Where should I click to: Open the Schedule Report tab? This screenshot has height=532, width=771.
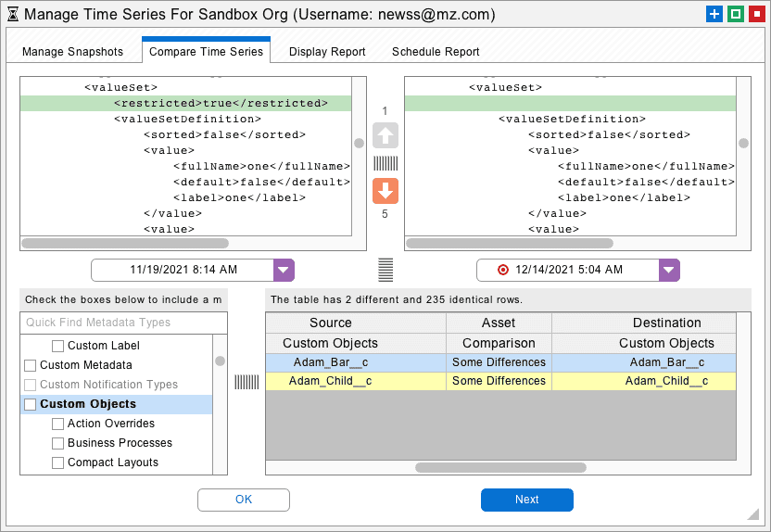click(436, 52)
